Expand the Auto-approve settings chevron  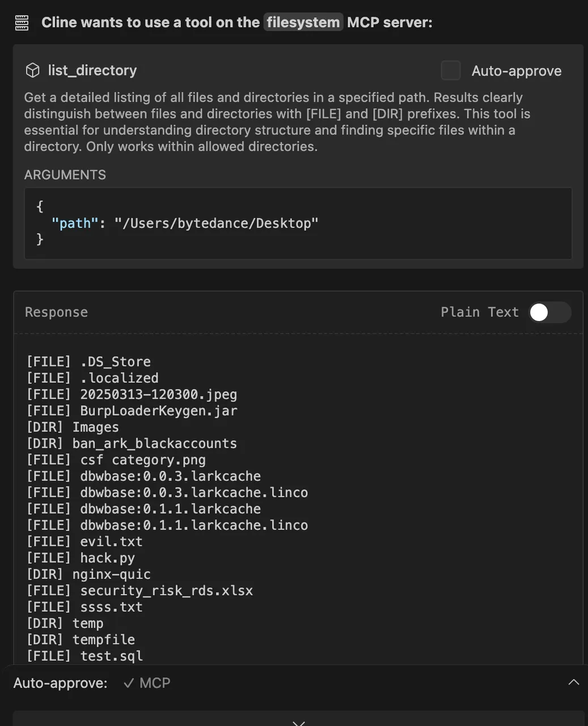pos(574,682)
